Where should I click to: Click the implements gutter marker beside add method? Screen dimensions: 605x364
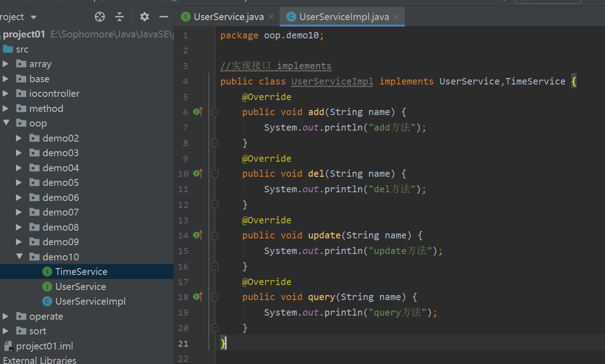tap(197, 111)
